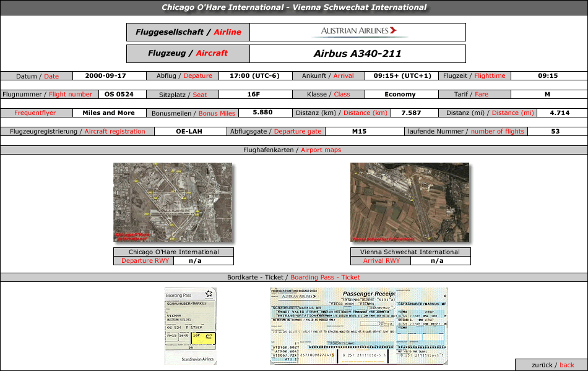Image resolution: width=588 pixels, height=371 pixels.
Task: Click the Miles and More frequent flyer value
Action: pos(108,113)
